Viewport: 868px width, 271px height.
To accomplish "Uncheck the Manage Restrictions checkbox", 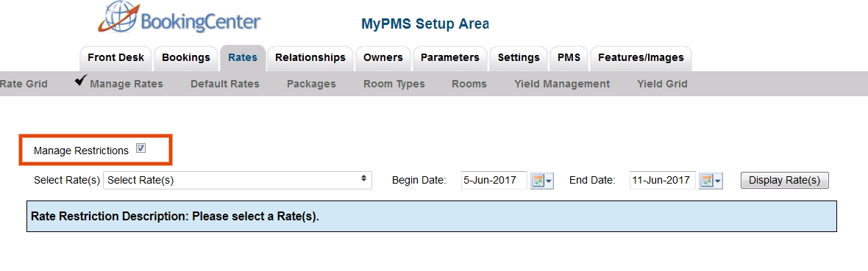I will point(140,148).
